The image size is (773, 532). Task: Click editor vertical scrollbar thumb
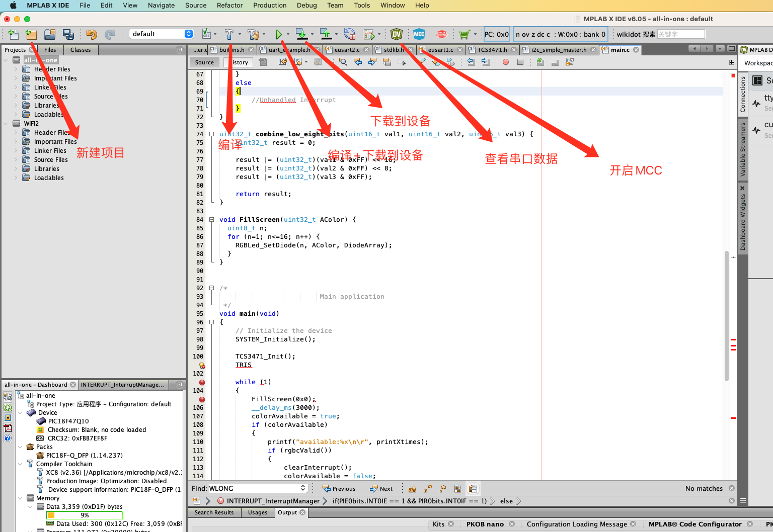pos(726,315)
